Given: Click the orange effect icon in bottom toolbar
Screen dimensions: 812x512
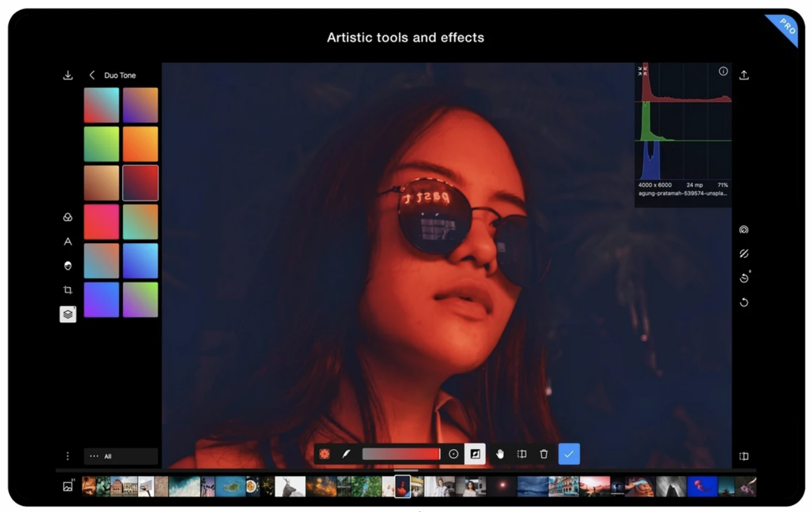Looking at the screenshot, I should click(325, 454).
